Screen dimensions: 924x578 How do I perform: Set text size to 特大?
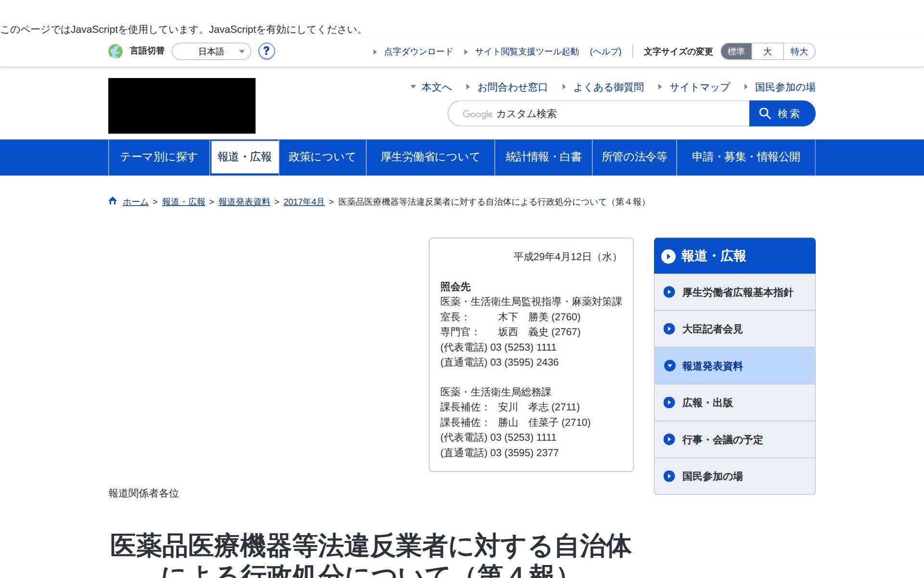(799, 52)
